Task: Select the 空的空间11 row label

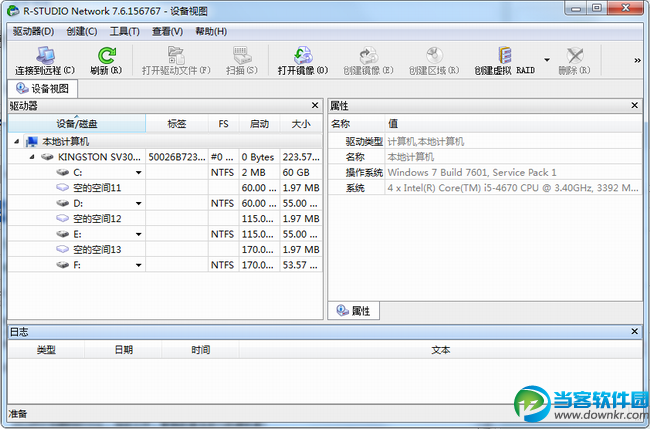Action: coord(97,188)
